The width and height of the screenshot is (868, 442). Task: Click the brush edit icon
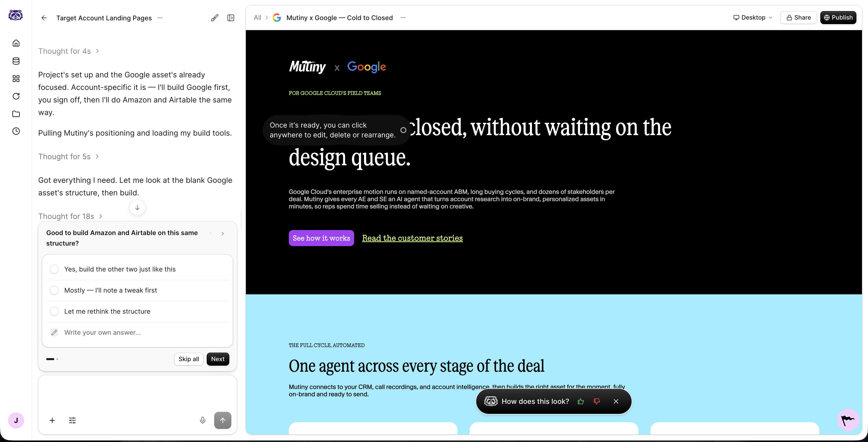215,18
